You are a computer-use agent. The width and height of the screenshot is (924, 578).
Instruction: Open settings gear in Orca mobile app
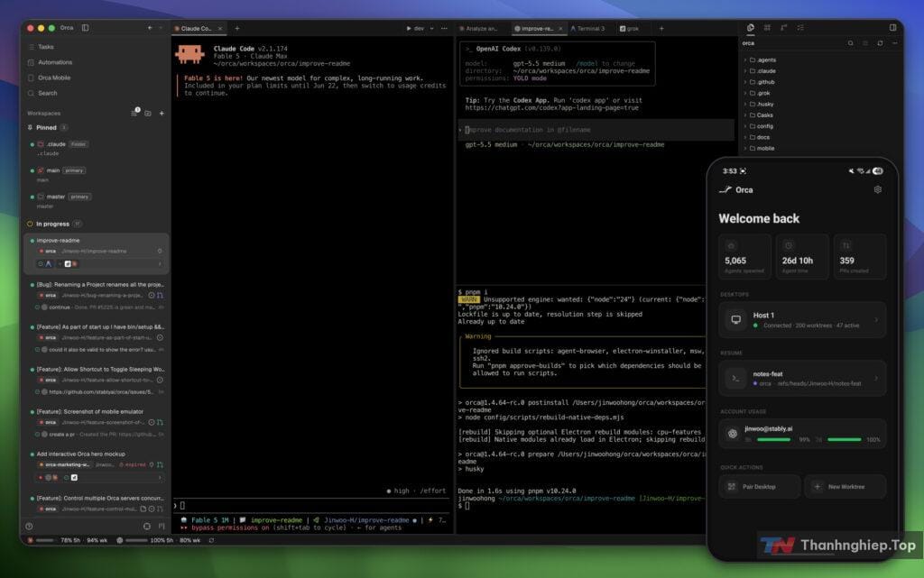(x=877, y=189)
